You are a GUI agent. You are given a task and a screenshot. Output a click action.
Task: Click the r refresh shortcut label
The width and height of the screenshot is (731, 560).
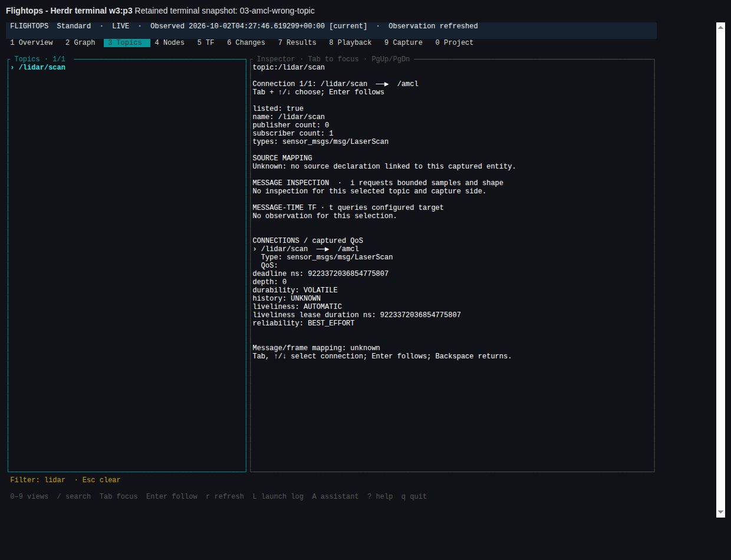click(x=225, y=496)
